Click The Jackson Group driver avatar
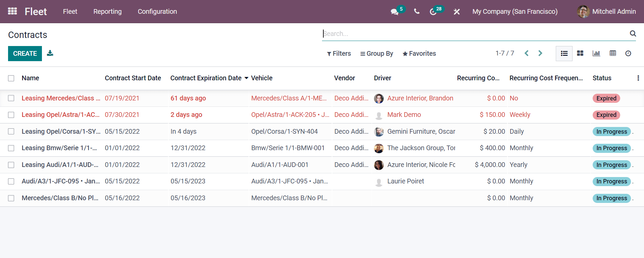 pyautogui.click(x=379, y=148)
